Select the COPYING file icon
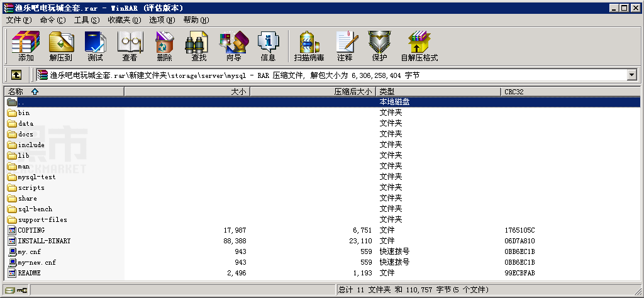The image size is (644, 298). (x=12, y=230)
